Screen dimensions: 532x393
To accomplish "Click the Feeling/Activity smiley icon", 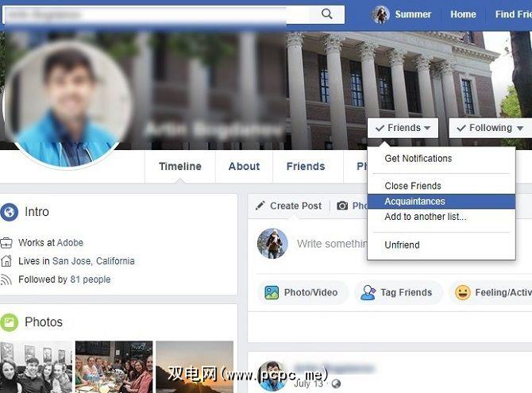I will point(462,292).
